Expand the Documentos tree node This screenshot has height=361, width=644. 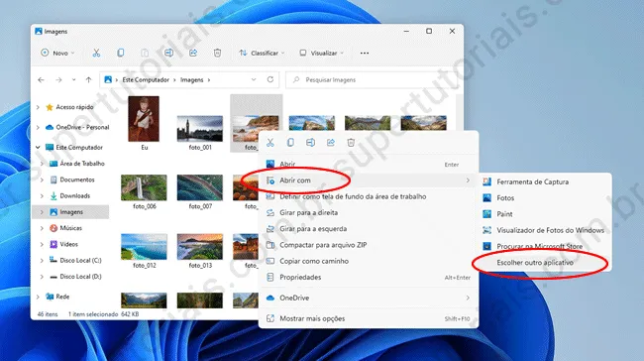(x=42, y=180)
